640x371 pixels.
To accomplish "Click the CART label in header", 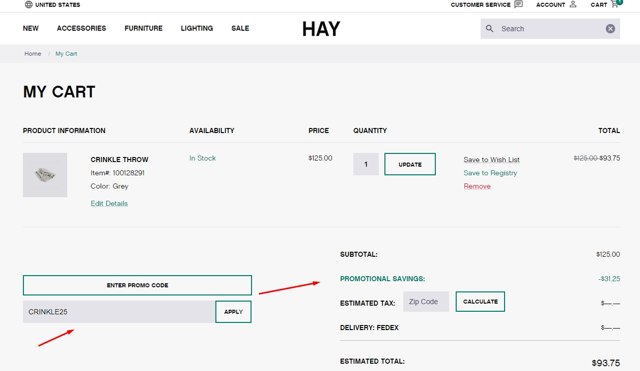I will tap(599, 4).
